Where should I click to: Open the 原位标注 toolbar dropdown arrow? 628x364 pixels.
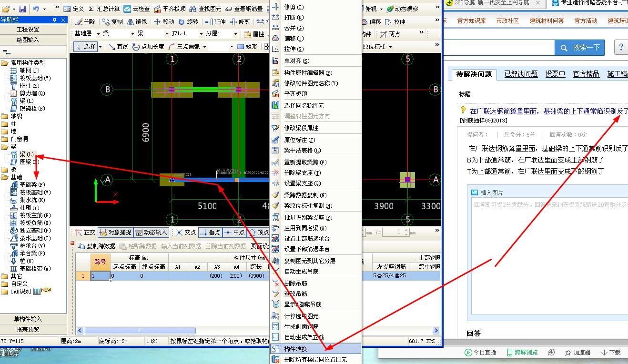390,47
